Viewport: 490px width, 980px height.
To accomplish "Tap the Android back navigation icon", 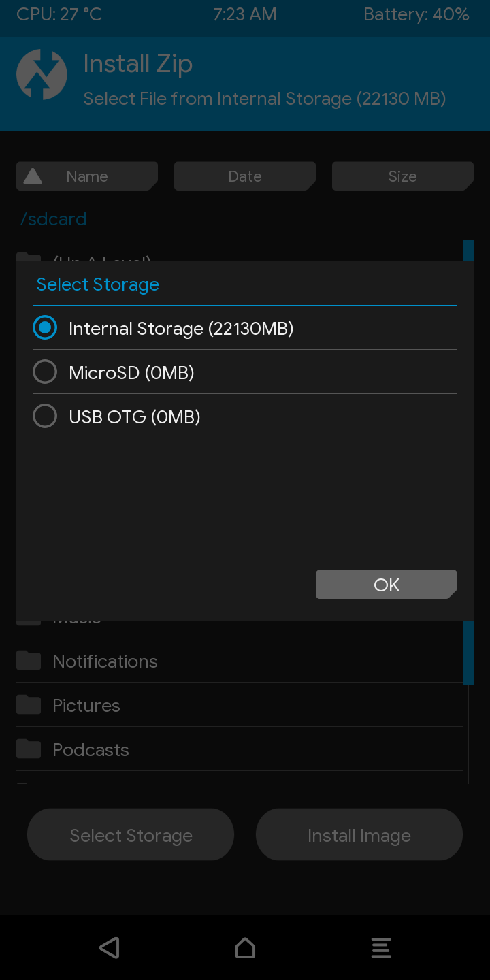I will 109,947.
